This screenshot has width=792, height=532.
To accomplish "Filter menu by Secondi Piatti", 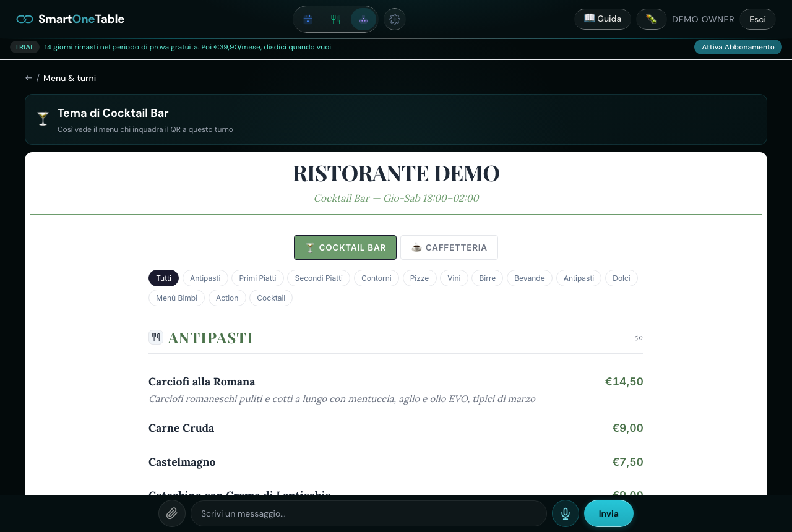I will [319, 278].
